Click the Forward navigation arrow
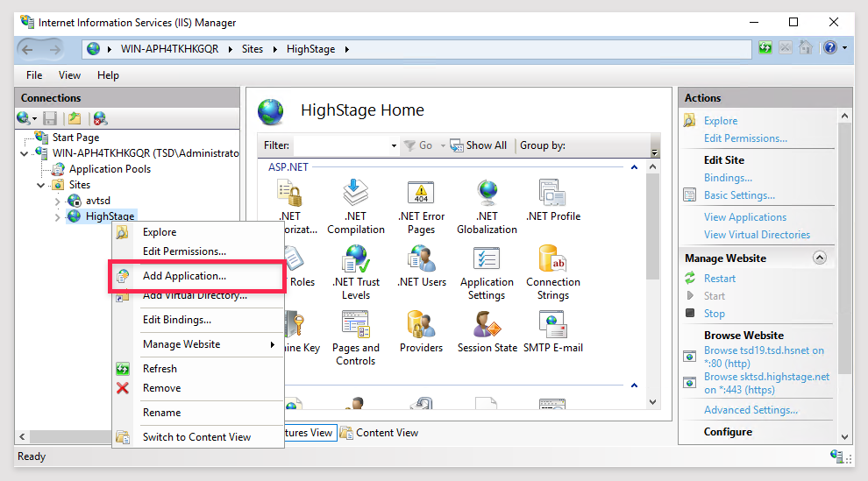Screen dimensions: 868x481 [55, 49]
